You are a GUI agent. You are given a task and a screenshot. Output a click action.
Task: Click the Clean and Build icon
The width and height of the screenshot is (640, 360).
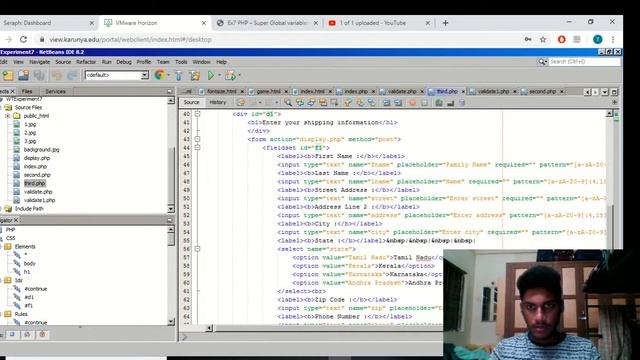tap(195, 75)
